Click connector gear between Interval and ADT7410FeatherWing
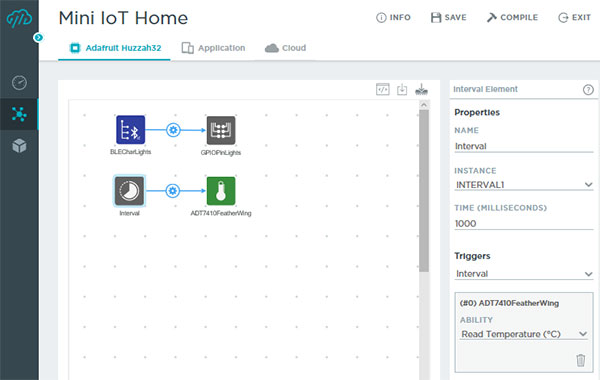The width and height of the screenshot is (600, 380). tap(173, 191)
